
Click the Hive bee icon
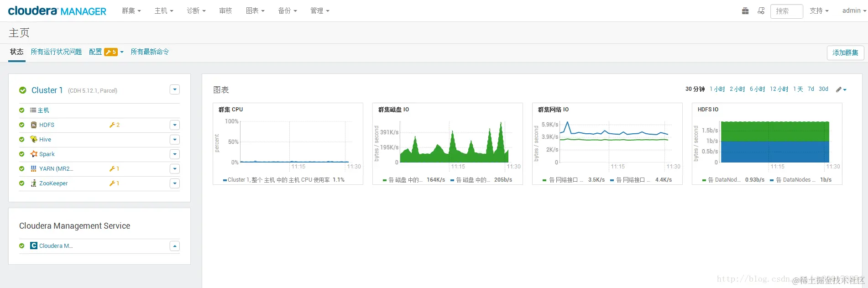click(x=34, y=139)
